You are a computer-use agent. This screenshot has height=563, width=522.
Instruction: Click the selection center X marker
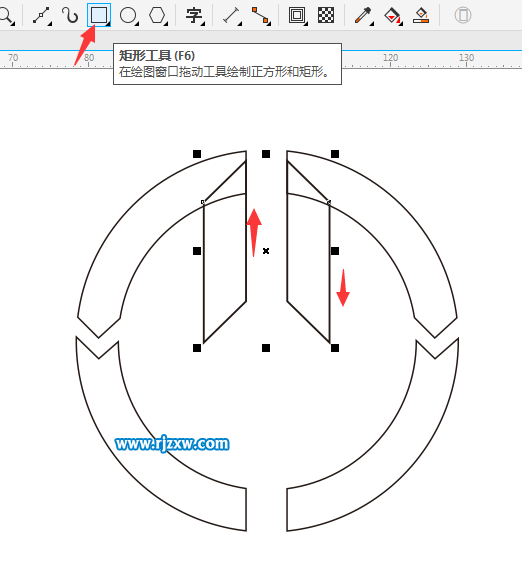click(x=266, y=251)
